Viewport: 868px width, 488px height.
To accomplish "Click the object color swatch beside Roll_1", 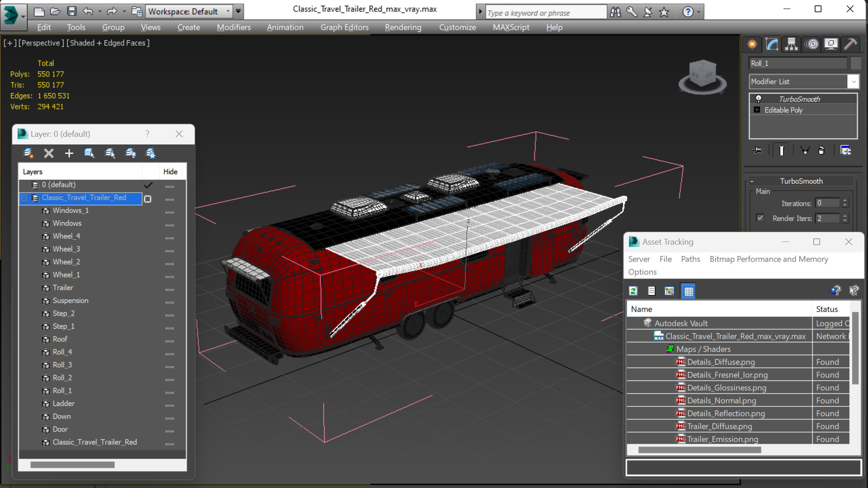I will point(855,63).
